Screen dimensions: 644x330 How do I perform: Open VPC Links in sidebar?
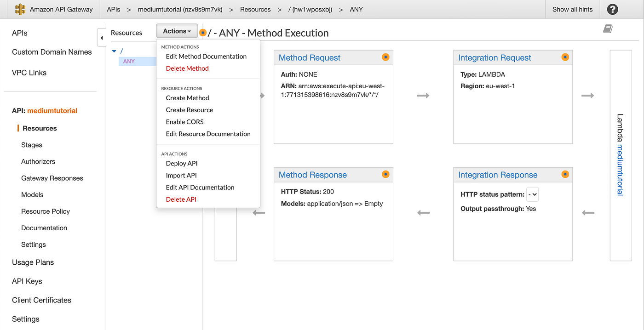point(29,73)
